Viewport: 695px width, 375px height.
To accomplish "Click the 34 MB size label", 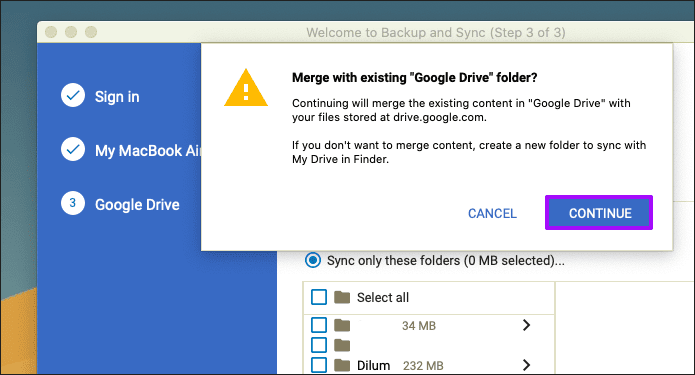I will pyautogui.click(x=419, y=326).
